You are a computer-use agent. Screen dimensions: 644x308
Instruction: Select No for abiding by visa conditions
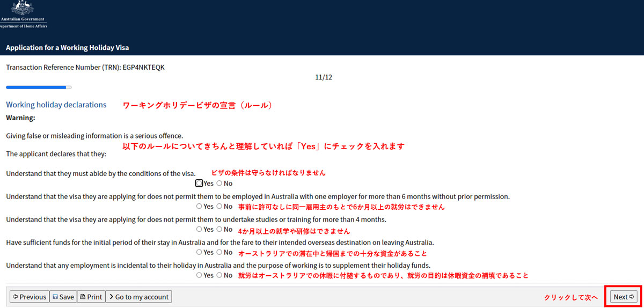(219, 184)
